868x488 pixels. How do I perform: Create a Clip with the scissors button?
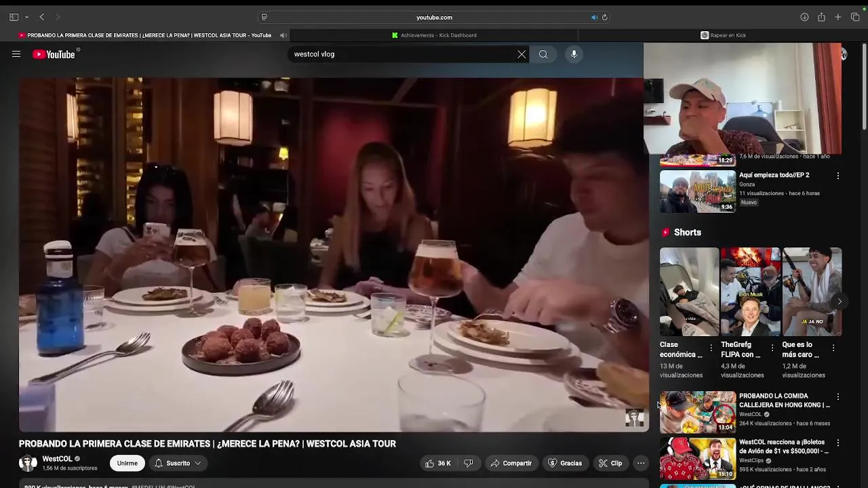(x=610, y=463)
